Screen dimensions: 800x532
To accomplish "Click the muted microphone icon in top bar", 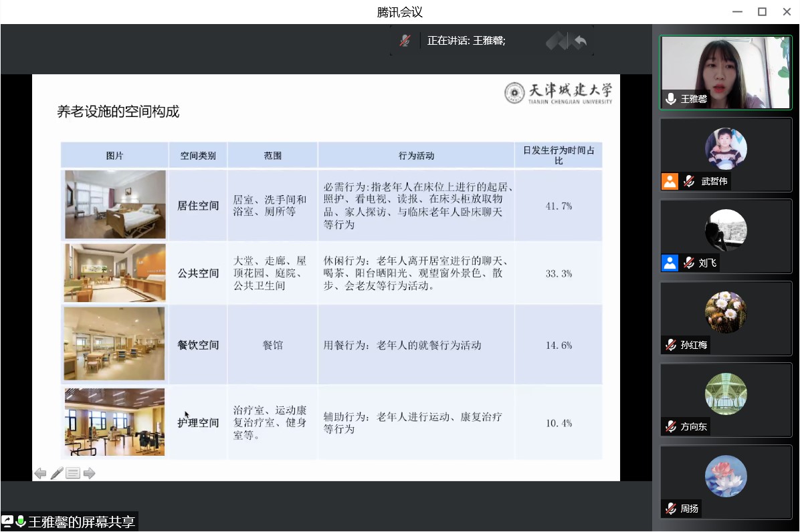I will 405,41.
